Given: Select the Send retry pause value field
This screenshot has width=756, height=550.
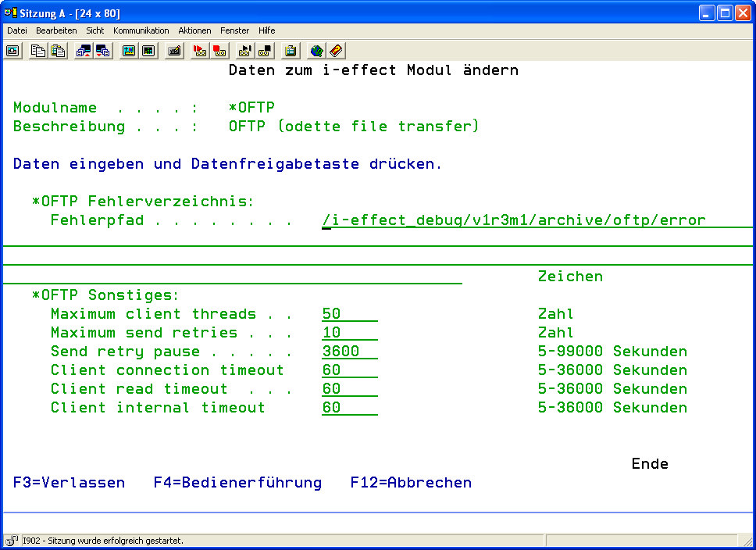Looking at the screenshot, I should tap(349, 352).
